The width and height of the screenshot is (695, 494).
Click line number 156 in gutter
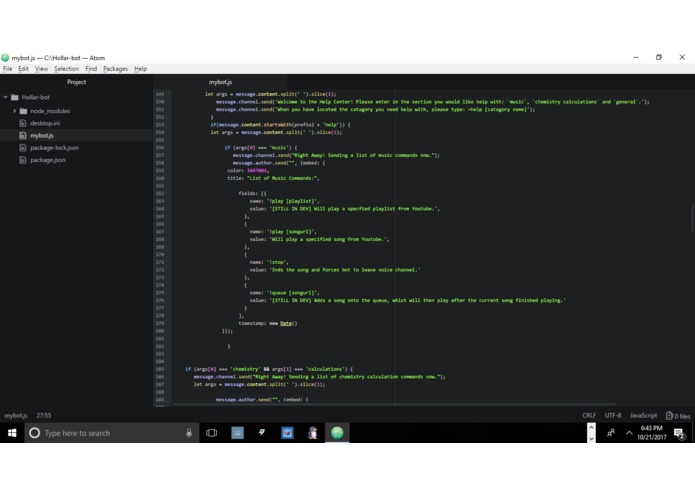pyautogui.click(x=160, y=148)
